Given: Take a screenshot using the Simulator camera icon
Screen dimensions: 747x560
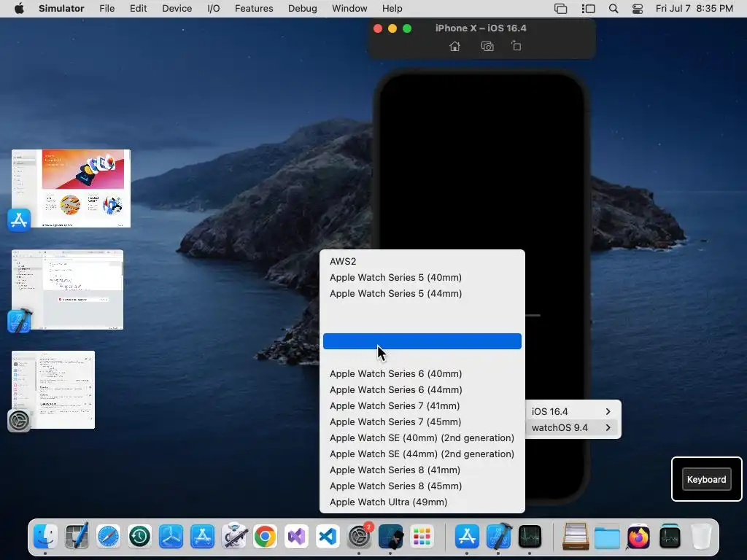Looking at the screenshot, I should click(487, 46).
